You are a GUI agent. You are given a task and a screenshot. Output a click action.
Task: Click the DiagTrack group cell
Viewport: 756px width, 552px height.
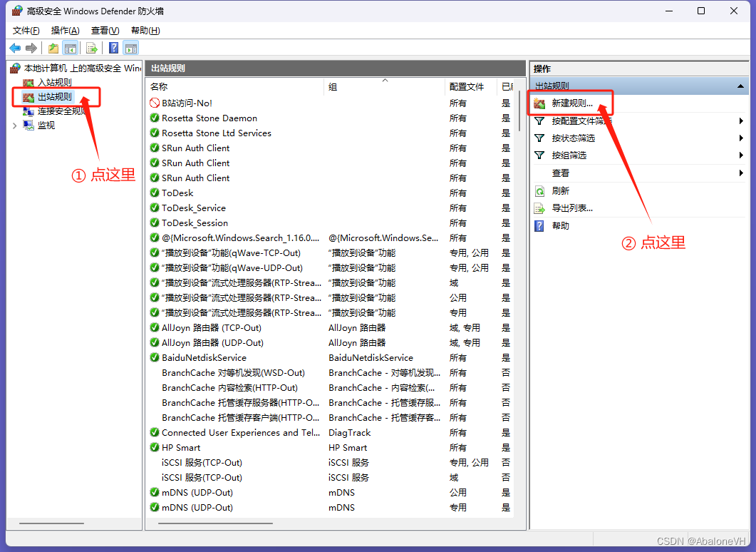point(350,432)
